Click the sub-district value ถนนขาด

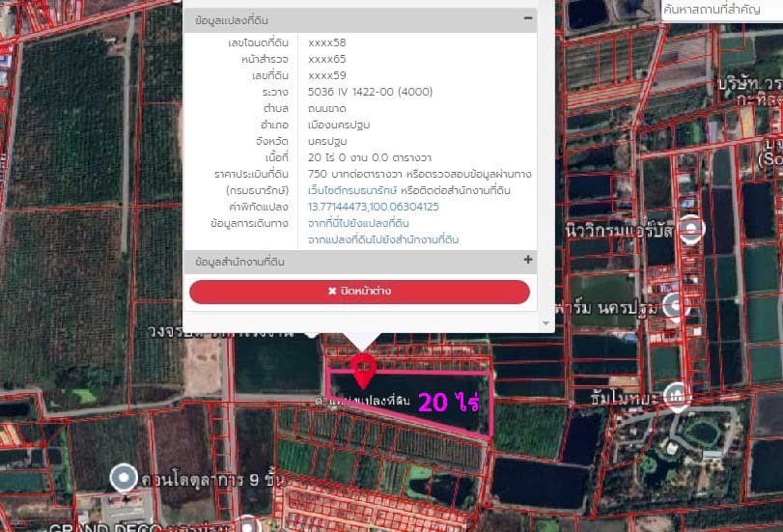pyautogui.click(x=326, y=108)
